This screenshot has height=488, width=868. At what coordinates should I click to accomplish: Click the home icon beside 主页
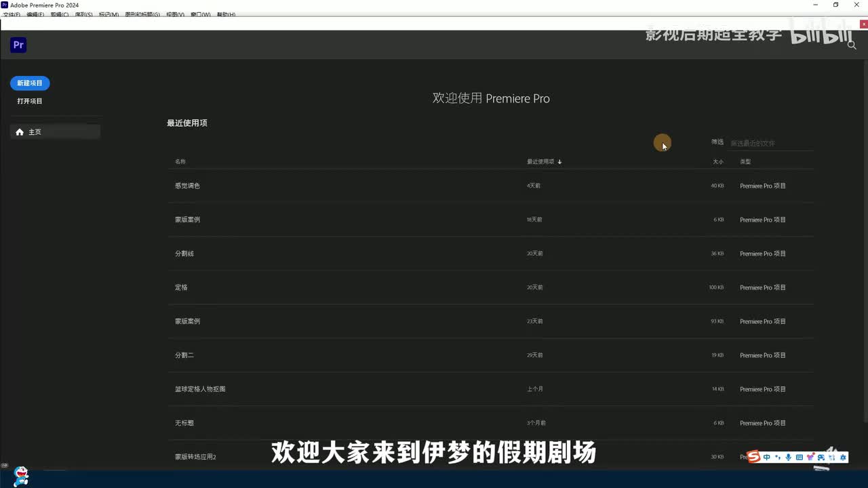[x=20, y=132]
